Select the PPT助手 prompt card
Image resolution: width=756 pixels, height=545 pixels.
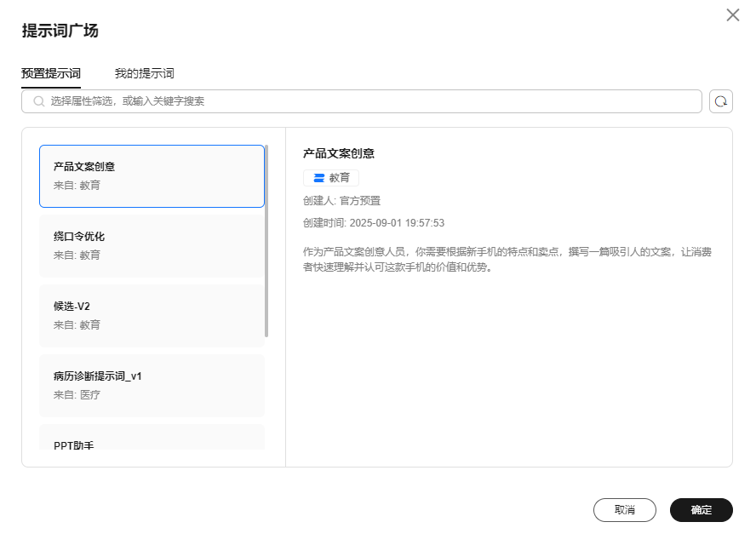[x=152, y=438]
